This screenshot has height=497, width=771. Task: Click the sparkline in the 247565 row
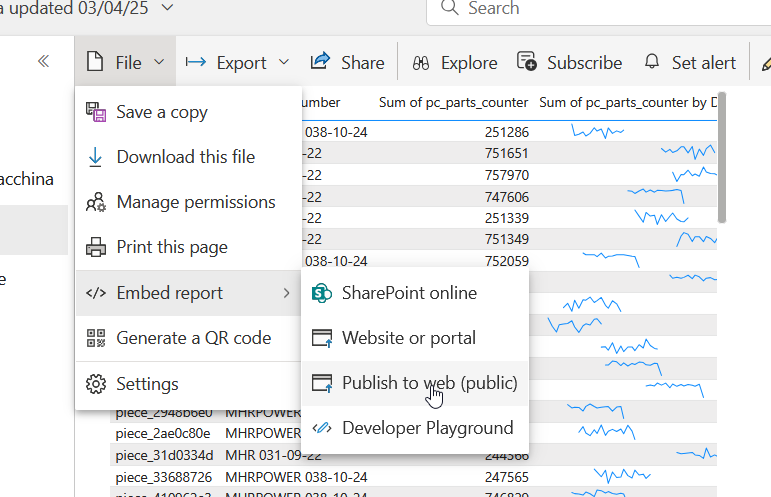(622, 475)
